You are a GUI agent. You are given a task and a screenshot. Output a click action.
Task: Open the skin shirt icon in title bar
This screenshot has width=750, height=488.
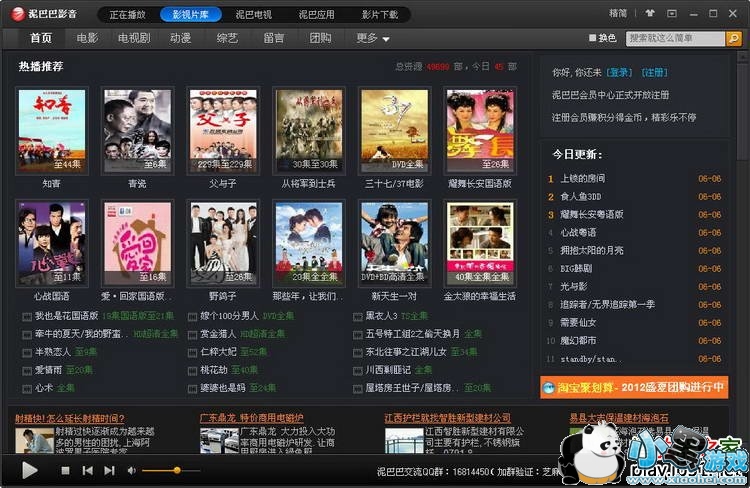[650, 13]
